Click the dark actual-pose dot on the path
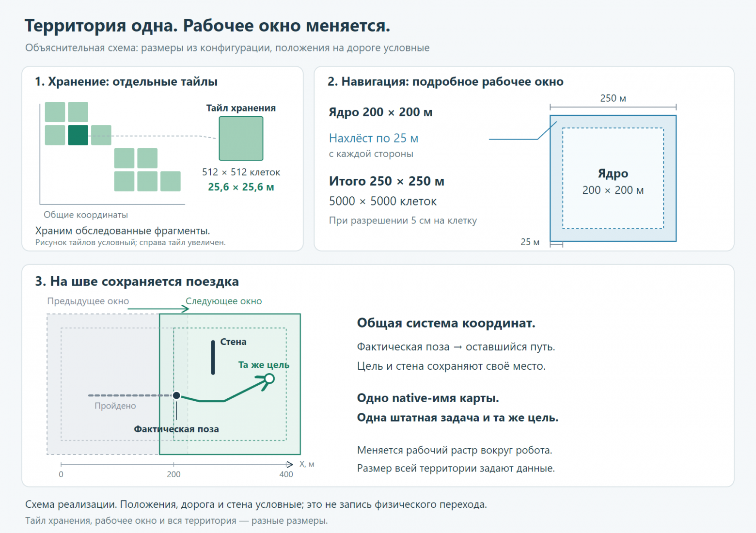 [176, 395]
